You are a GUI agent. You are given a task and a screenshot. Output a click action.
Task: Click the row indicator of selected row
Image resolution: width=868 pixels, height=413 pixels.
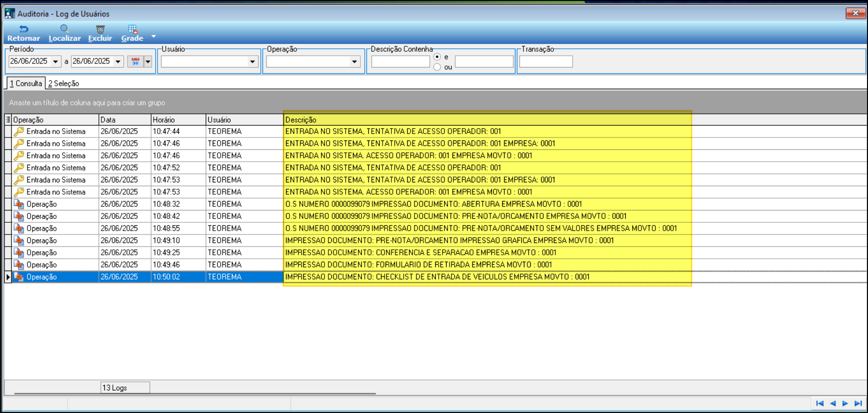coord(8,277)
